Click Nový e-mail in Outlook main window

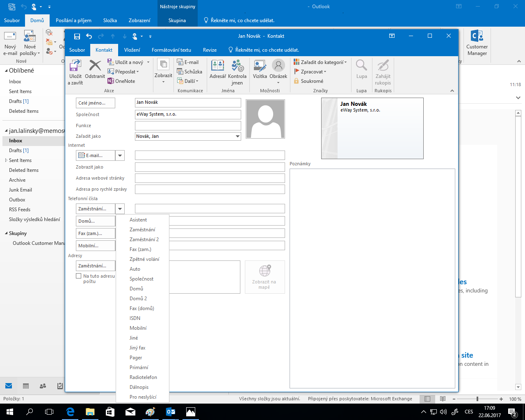coord(10,43)
